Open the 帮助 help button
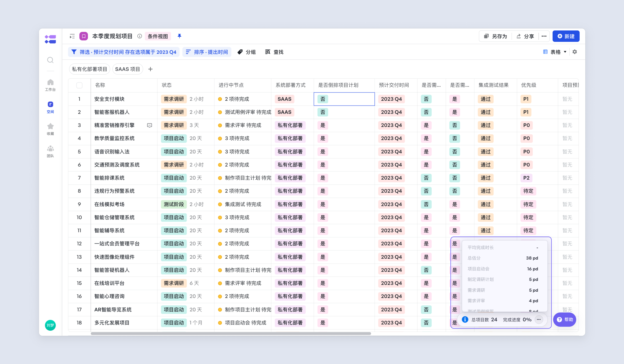Image resolution: width=624 pixels, height=364 pixels. (565, 319)
